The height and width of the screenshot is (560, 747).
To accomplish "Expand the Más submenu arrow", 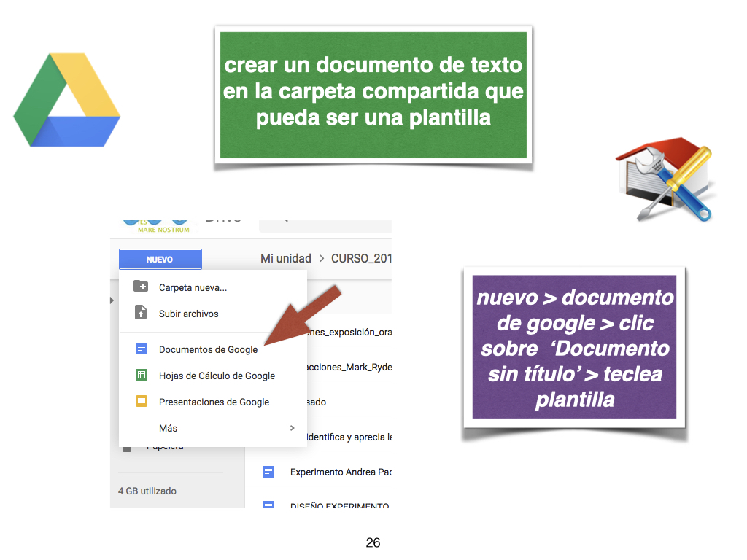I will (x=293, y=428).
